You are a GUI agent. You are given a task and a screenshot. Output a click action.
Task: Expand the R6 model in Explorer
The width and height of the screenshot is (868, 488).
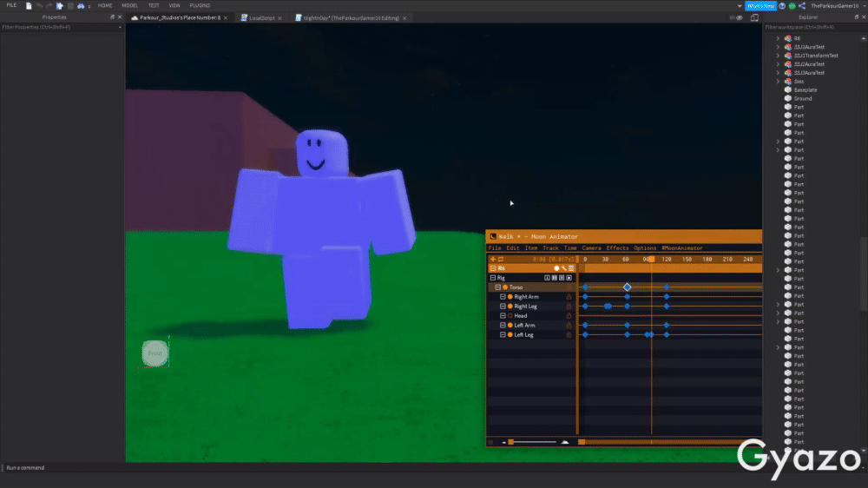pos(778,38)
